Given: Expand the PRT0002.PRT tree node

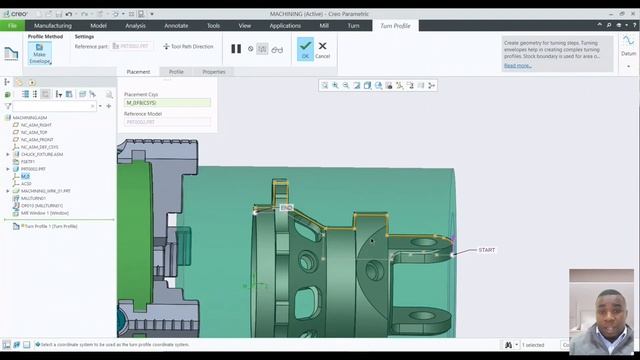Looking at the screenshot, I should (8, 169).
